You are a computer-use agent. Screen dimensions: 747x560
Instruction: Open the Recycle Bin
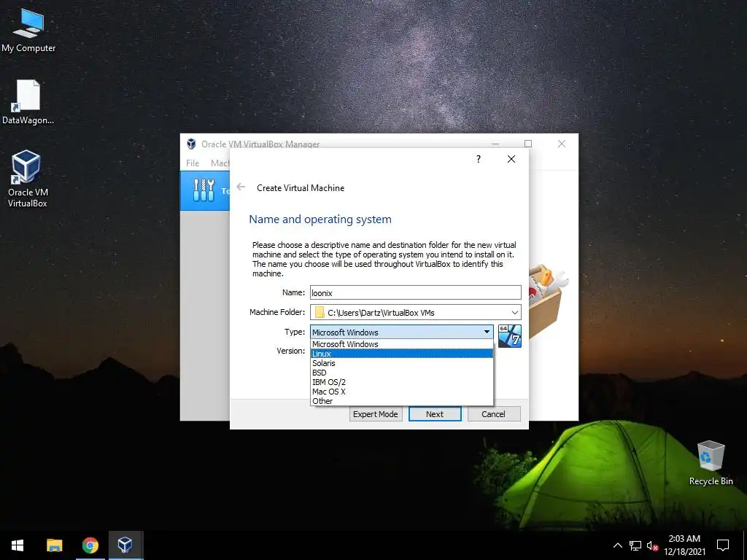(x=711, y=463)
